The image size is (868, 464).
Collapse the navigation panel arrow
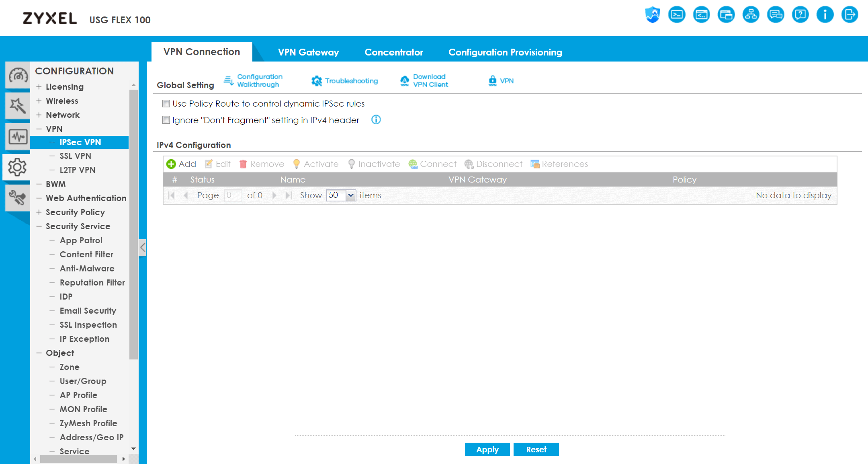point(143,247)
